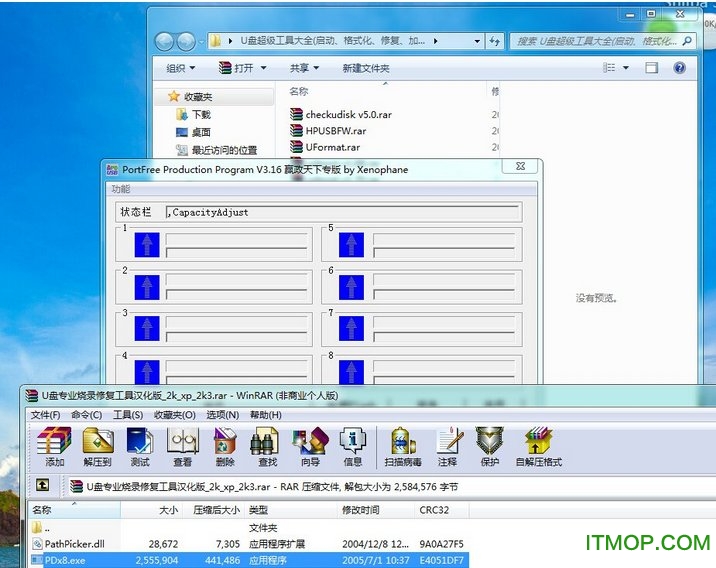Open the WinRAR Tools (工具) menu
Screen dimensions: 716x568
[x=128, y=415]
